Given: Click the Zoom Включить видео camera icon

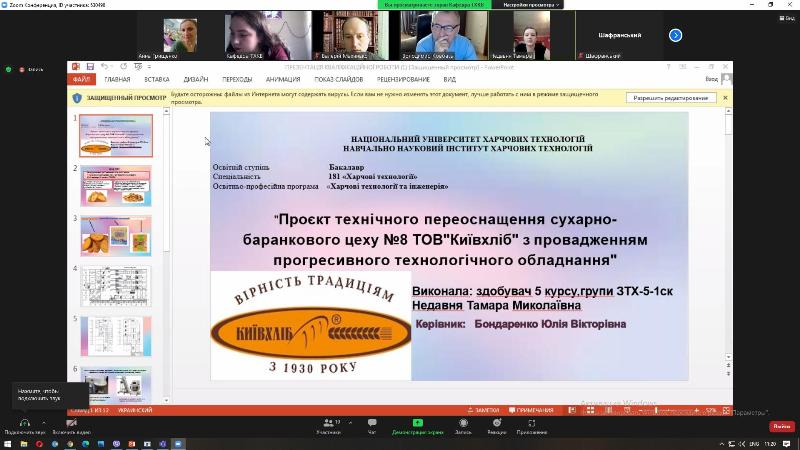Looking at the screenshot, I should pyautogui.click(x=71, y=423).
